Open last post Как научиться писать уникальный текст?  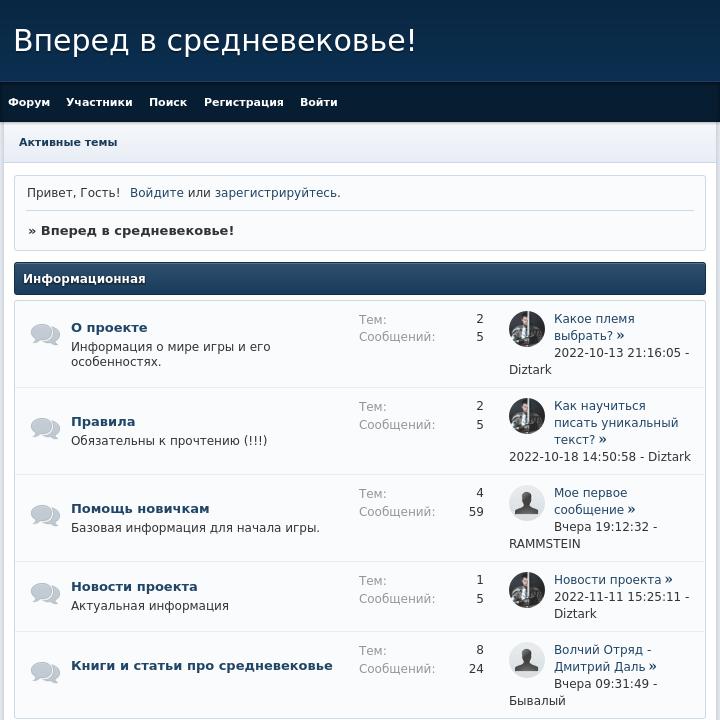616,422
